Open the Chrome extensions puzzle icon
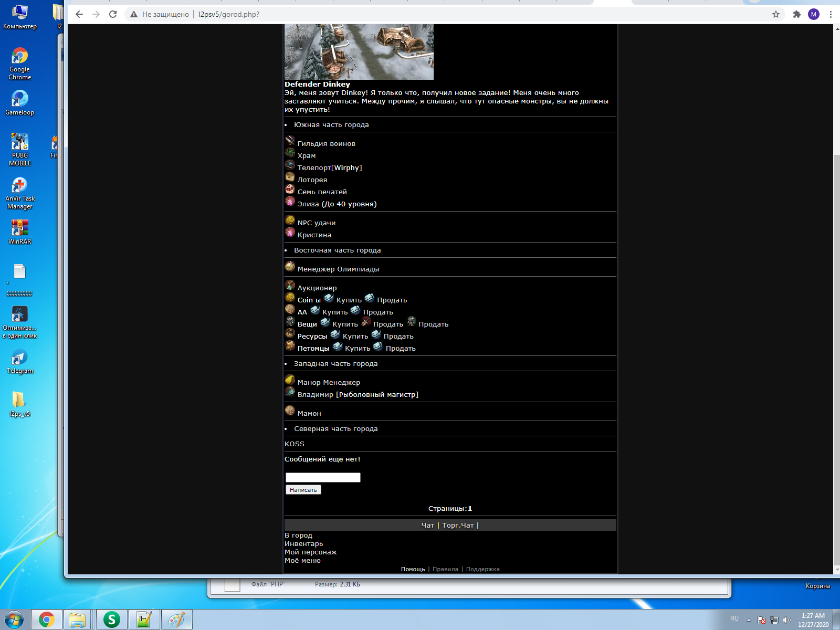Screen dimensions: 840x630 796,14
